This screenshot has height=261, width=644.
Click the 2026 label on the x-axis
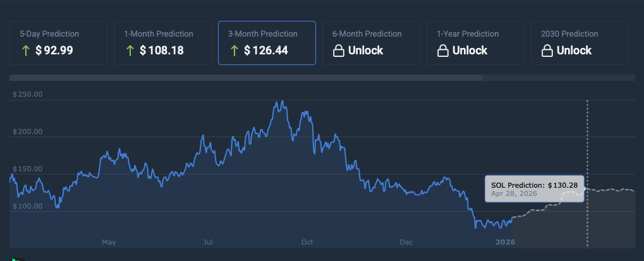(506, 242)
